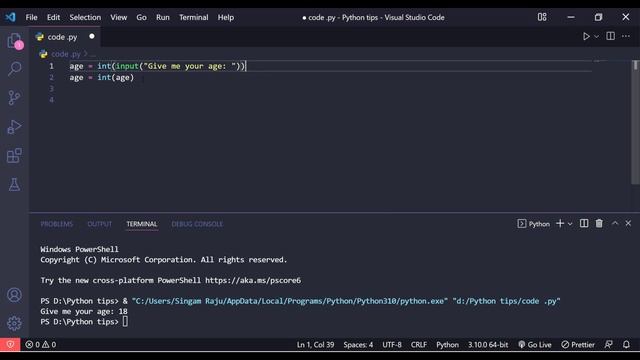Viewport: 640px width, 360px height.
Task: Switch to the Debug Console tab
Action: click(197, 224)
